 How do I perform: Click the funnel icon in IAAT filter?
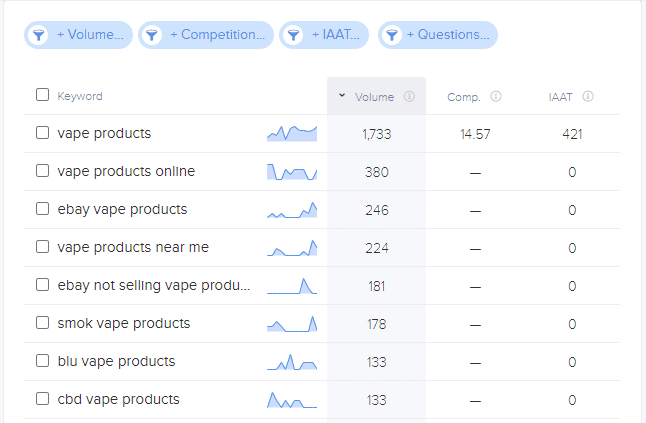pos(294,35)
